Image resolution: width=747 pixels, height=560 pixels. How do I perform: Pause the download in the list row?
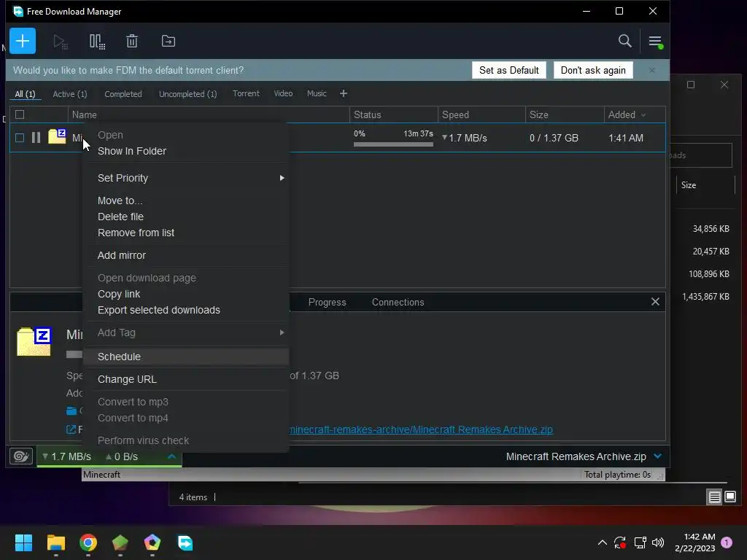pyautogui.click(x=36, y=138)
